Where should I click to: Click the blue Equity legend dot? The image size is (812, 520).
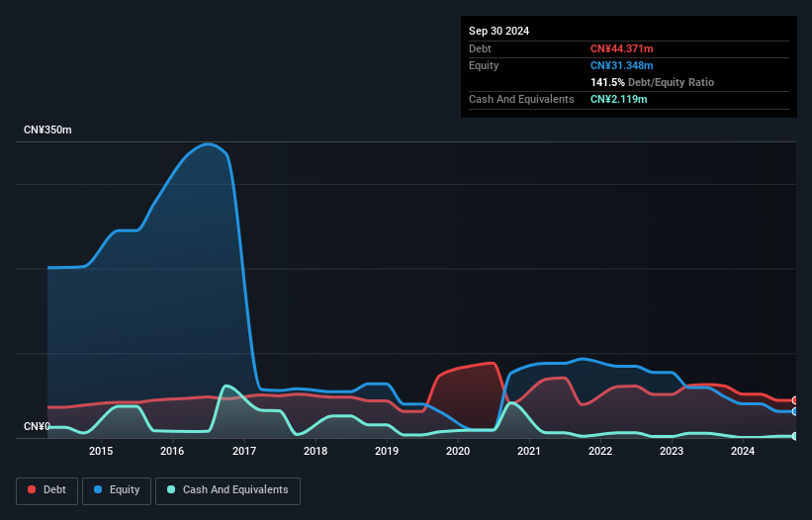tap(98, 489)
